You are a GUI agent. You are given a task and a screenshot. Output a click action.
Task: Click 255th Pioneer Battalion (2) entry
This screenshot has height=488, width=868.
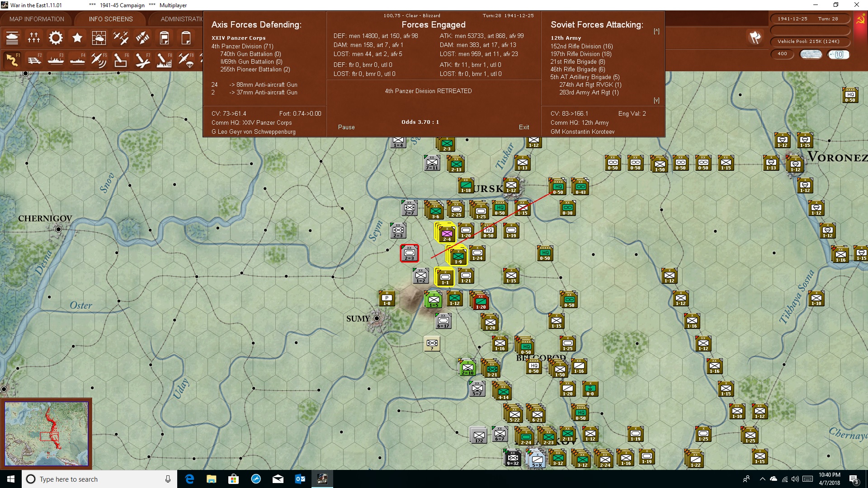click(255, 69)
